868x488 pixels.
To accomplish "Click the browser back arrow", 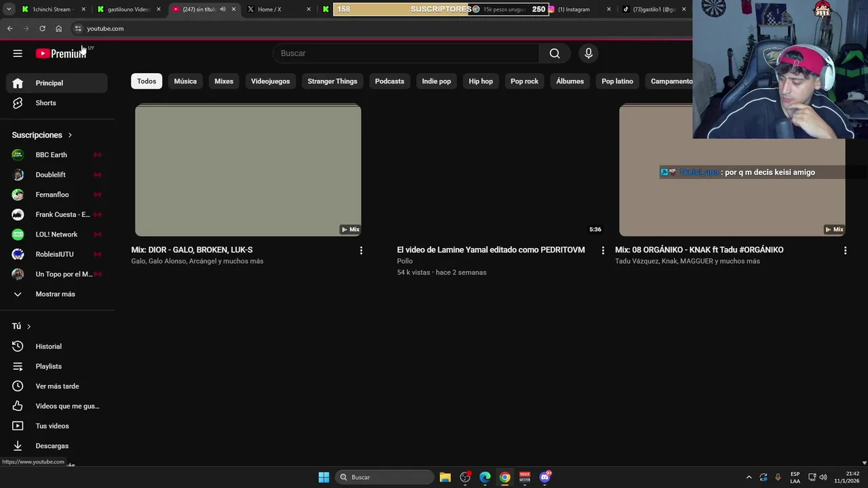I will 9,28.
